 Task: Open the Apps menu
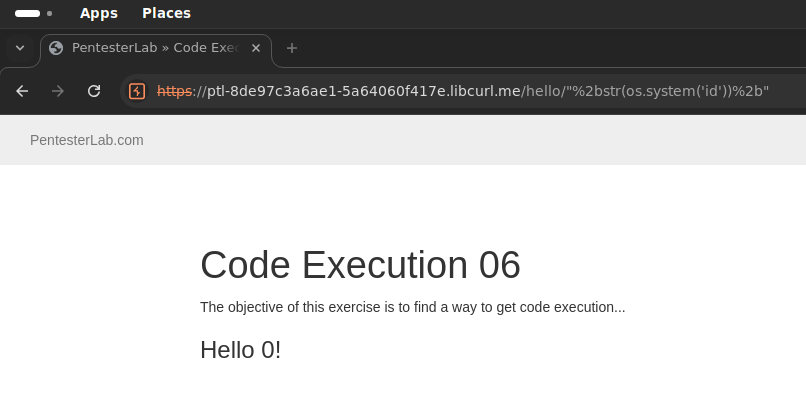[x=99, y=13]
